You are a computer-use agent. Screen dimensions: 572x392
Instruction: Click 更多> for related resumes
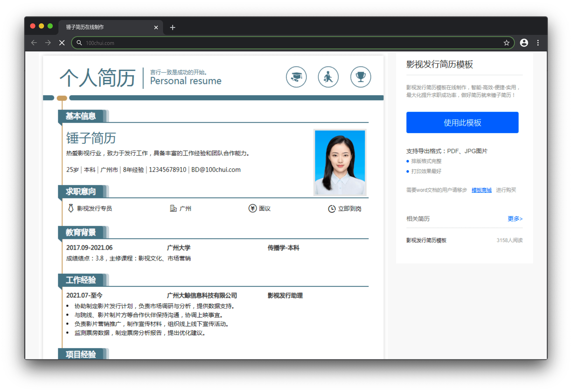[515, 219]
